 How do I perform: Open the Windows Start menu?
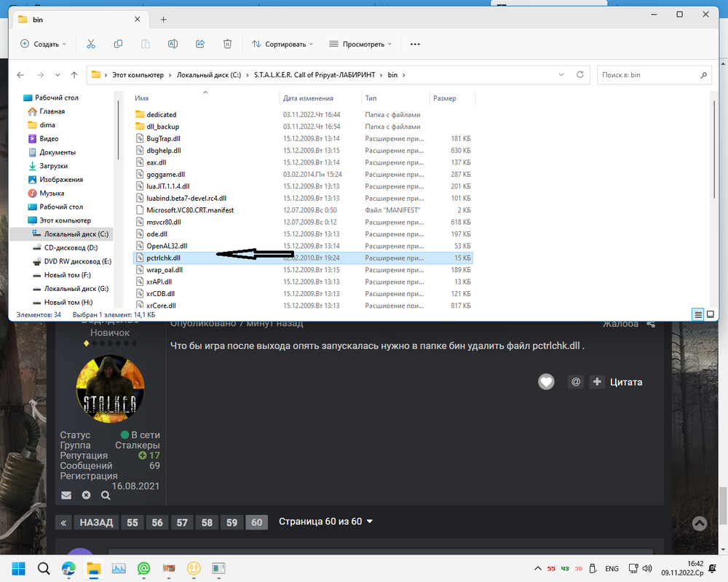pyautogui.click(x=17, y=568)
